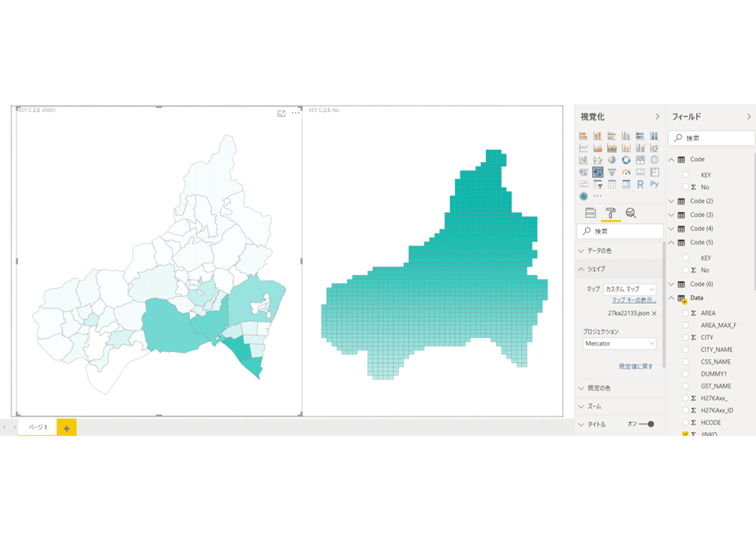Check the No field under Code (5)
Viewport: 756px width, 540px height.
685,270
